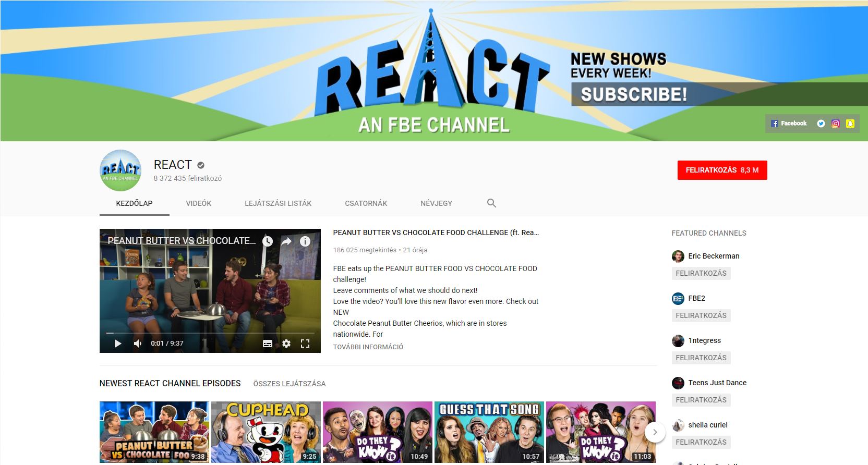Viewport: 868px width, 465px height.
Task: Open the Instagram icon in banner
Action: 836,124
